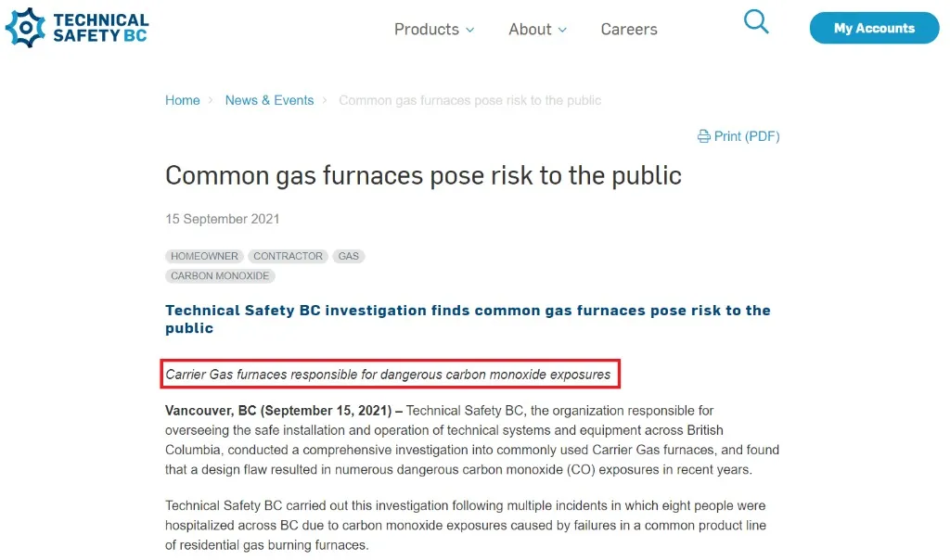Viewport: 950px width, 560px height.
Task: Open the search magnifier icon
Action: click(x=756, y=22)
